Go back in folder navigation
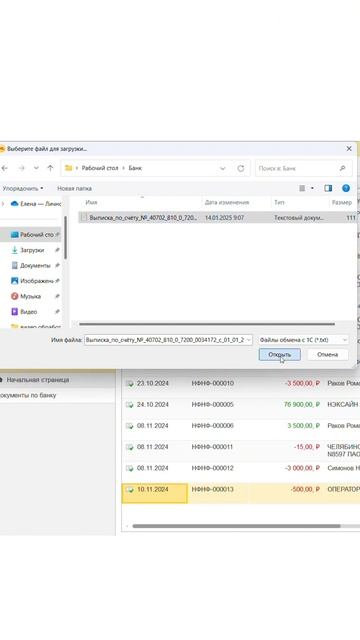Viewport: 360px width, 640px height. 5,168
